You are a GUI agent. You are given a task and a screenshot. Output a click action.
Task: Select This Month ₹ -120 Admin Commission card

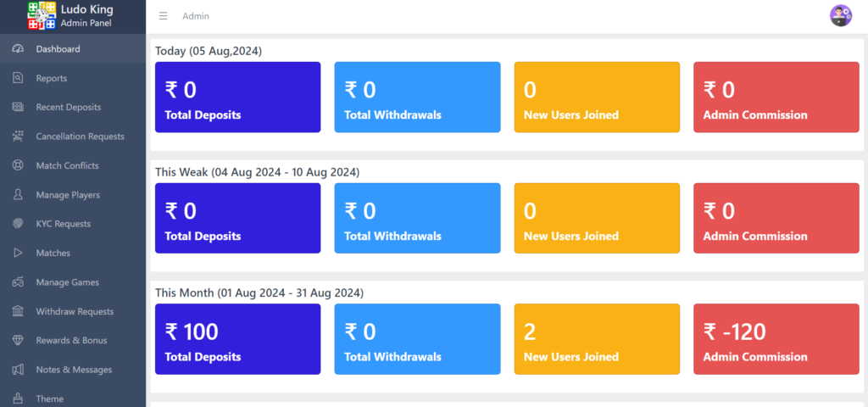[x=776, y=339]
